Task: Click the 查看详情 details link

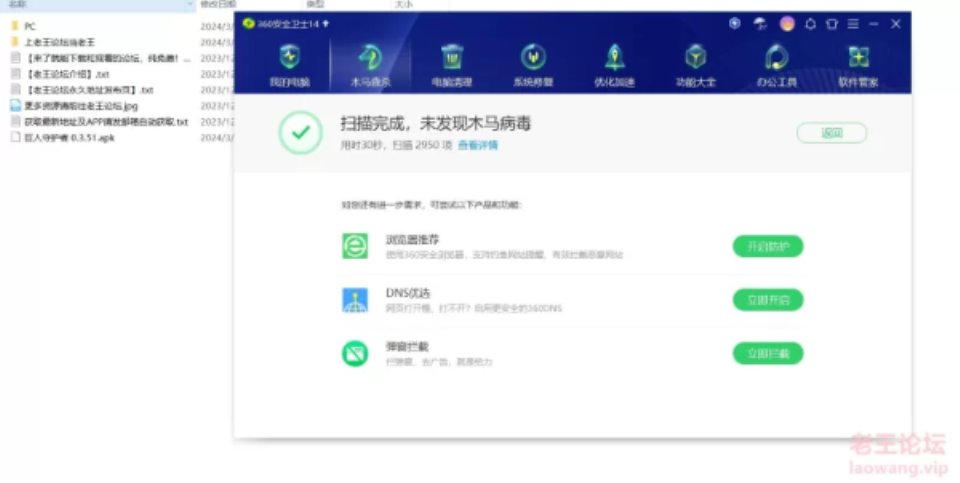Action: 478,146
